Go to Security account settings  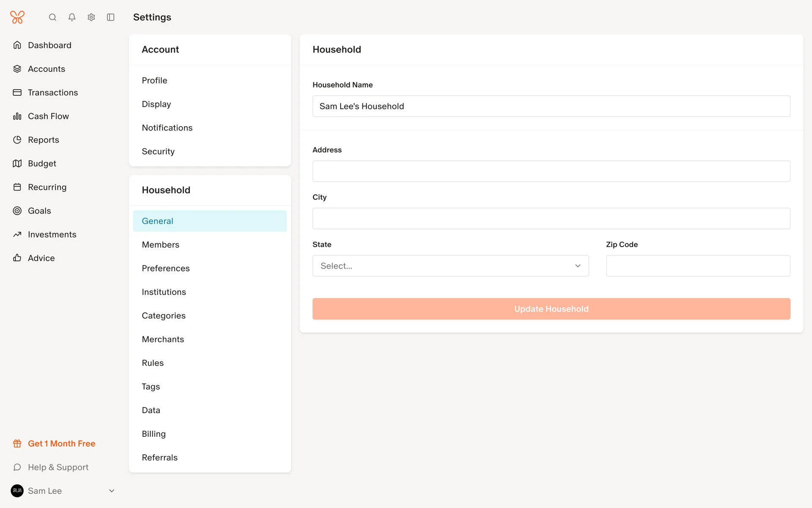click(158, 152)
